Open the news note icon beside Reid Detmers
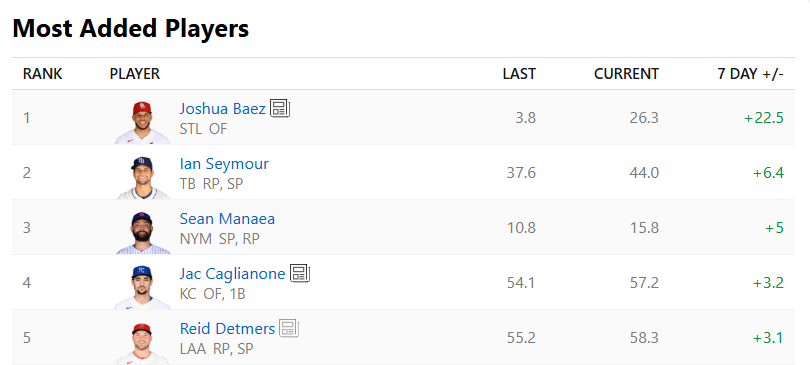Image resolution: width=810 pixels, height=365 pixels. click(x=289, y=328)
